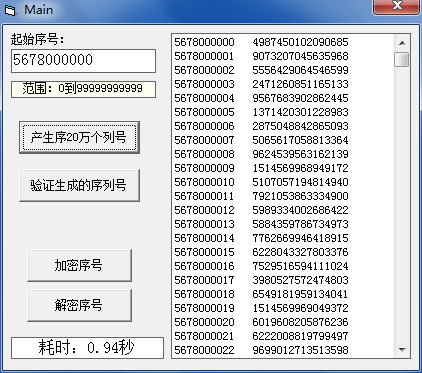Click the Main title text
The width and height of the screenshot is (422, 373).
point(38,10)
